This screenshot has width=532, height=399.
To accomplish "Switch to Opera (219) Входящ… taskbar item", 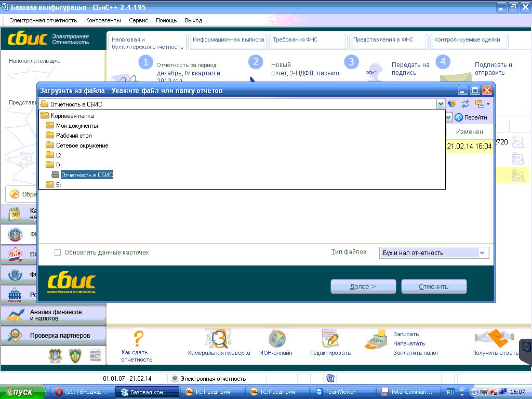I will [82, 392].
